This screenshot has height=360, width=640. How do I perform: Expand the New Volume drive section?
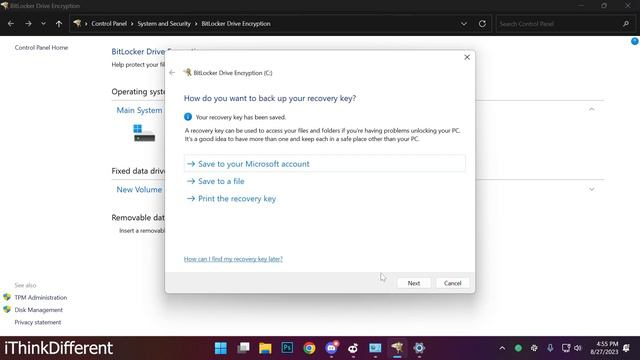pos(591,189)
